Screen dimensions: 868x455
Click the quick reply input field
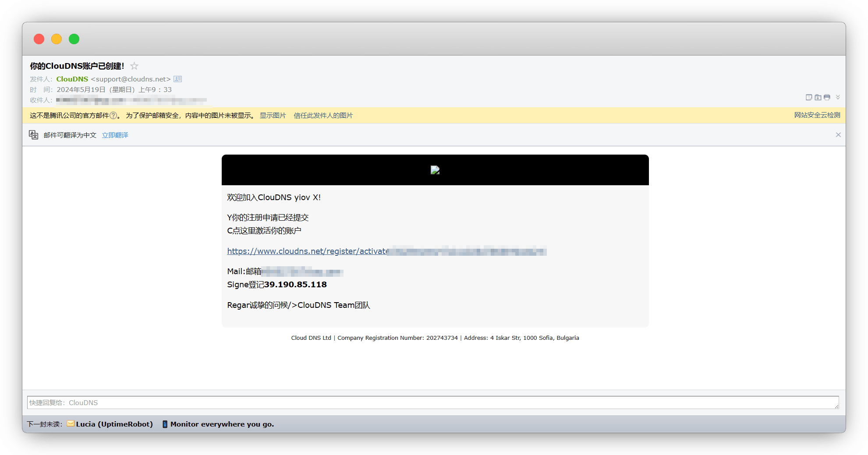(x=432, y=402)
